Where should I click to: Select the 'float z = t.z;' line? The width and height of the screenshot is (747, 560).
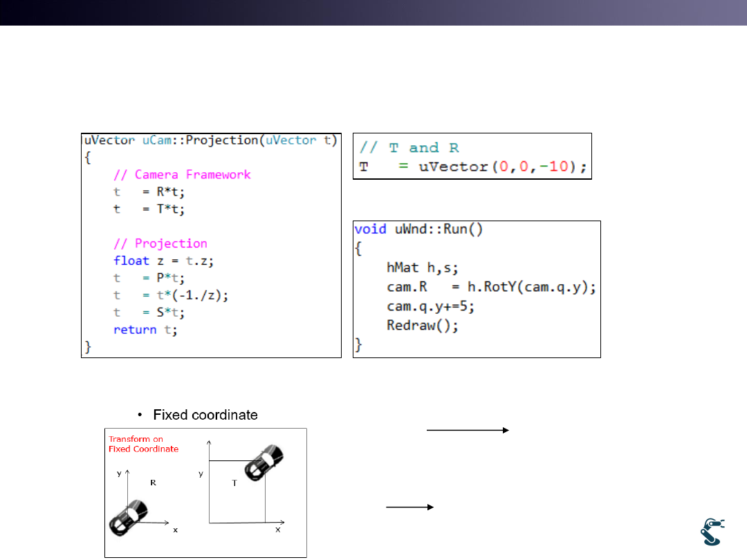click(x=156, y=261)
